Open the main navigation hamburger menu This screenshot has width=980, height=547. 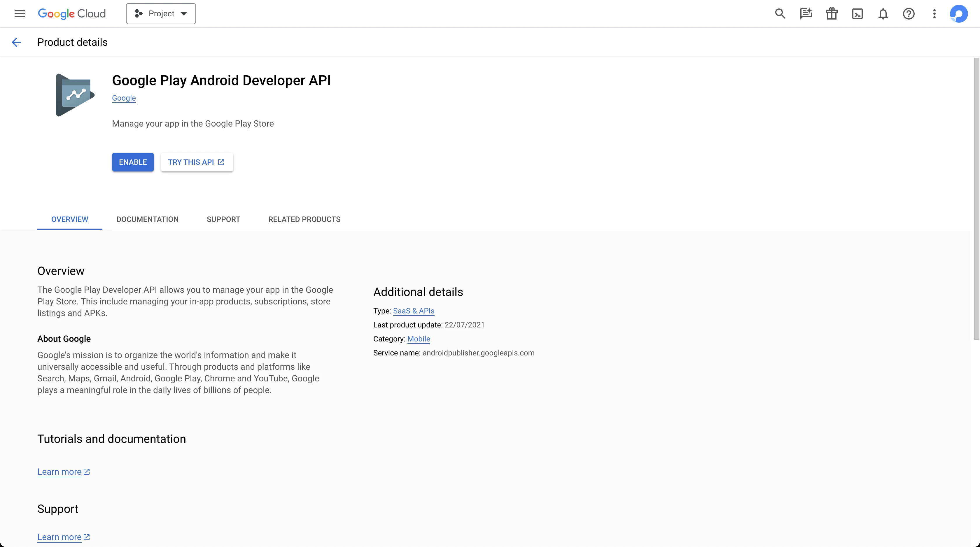pos(20,14)
